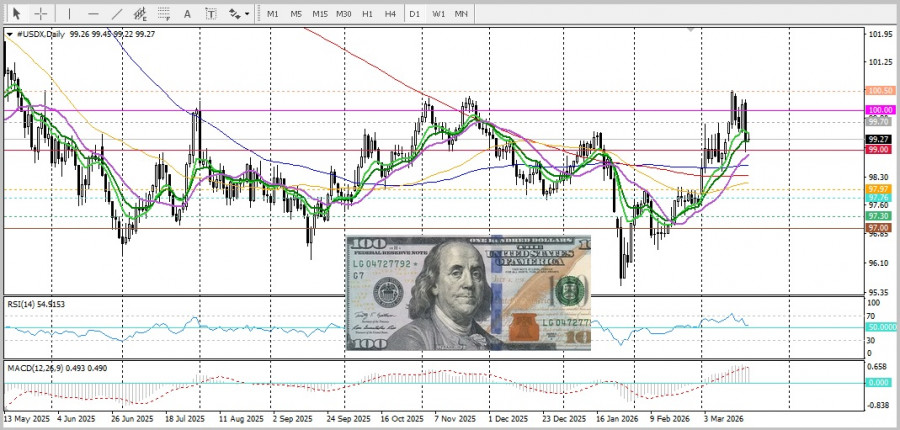900x430 pixels.
Task: Click the 18 Jul 2025 date label
Action: coord(184,419)
